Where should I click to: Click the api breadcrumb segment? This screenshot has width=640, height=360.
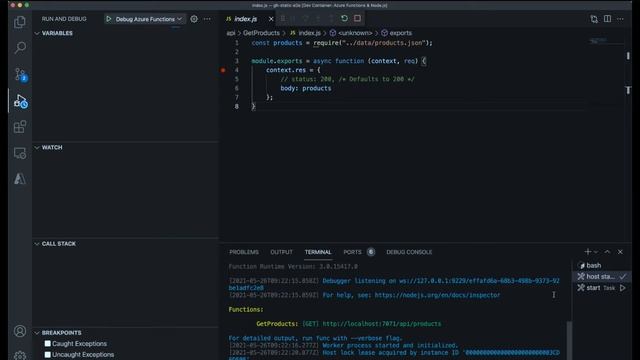click(x=231, y=33)
